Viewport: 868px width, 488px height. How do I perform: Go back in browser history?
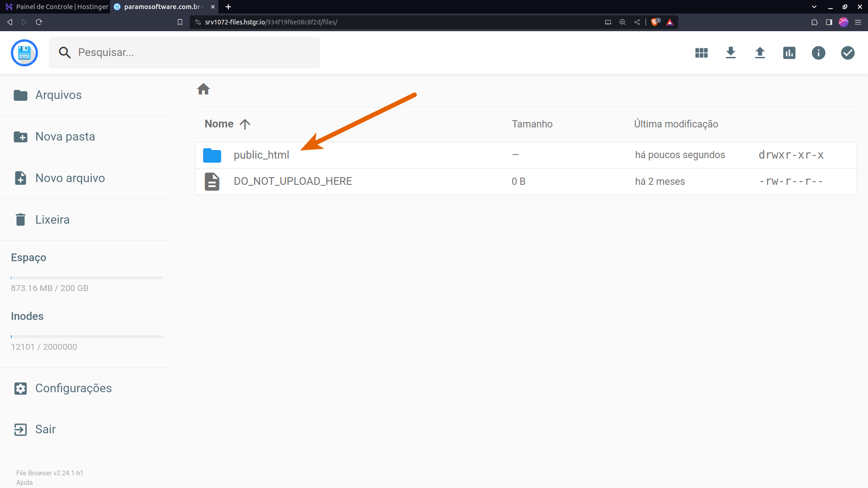click(9, 22)
